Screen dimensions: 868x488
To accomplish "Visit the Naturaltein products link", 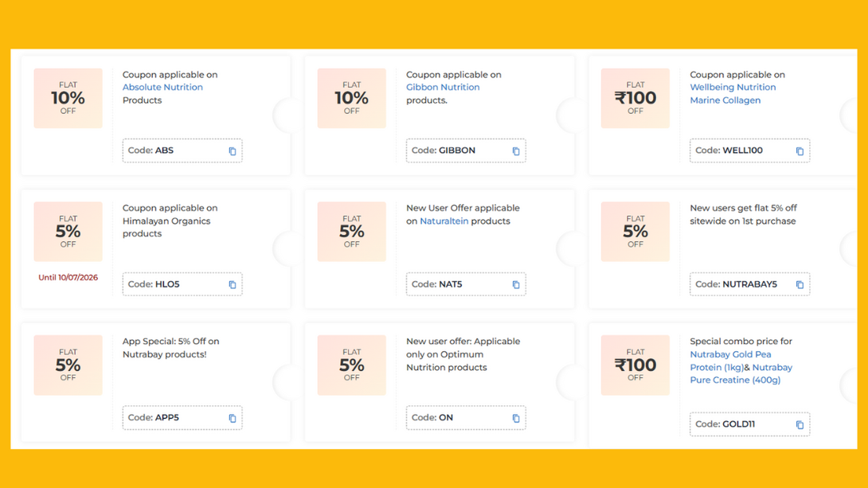I will click(x=444, y=221).
